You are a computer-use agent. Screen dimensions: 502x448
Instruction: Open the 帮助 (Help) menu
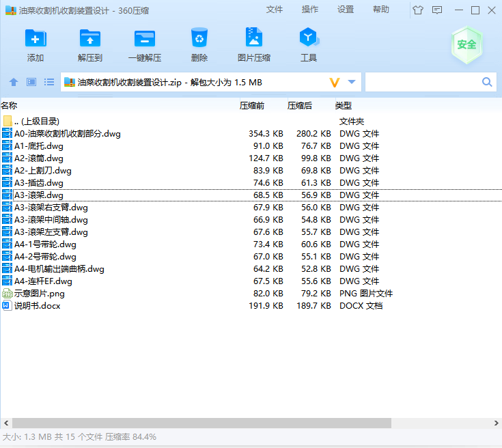(381, 10)
